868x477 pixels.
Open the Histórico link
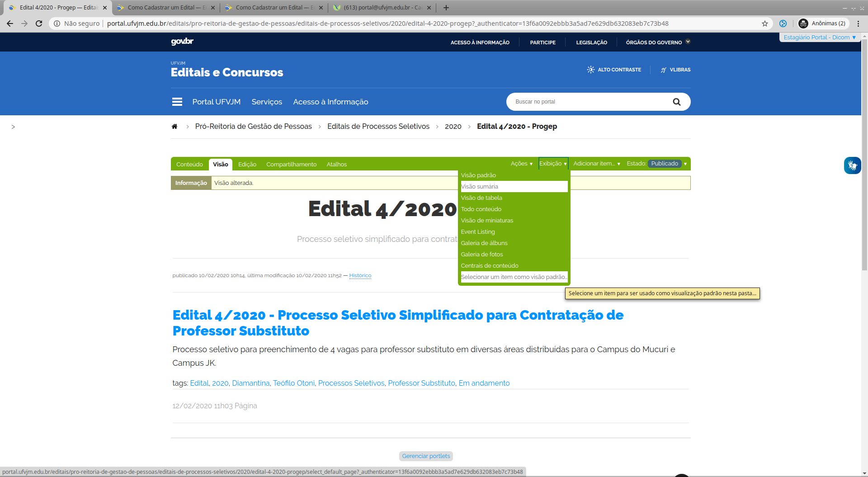coord(360,276)
